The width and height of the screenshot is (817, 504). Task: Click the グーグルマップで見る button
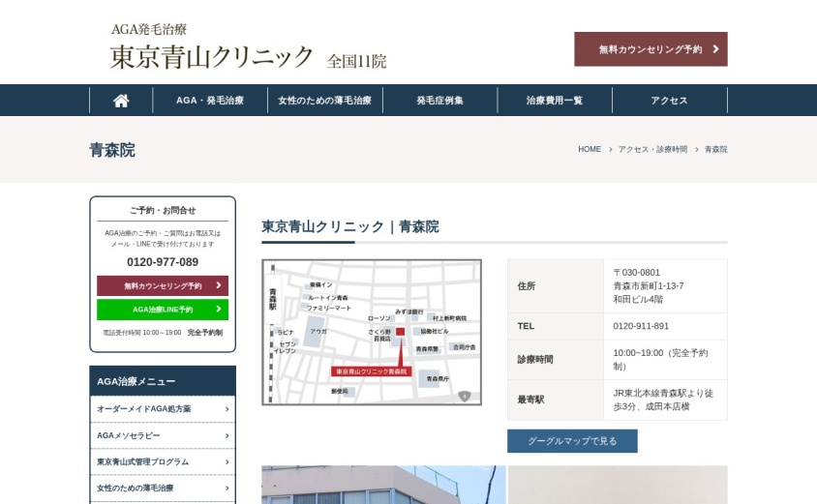(572, 441)
